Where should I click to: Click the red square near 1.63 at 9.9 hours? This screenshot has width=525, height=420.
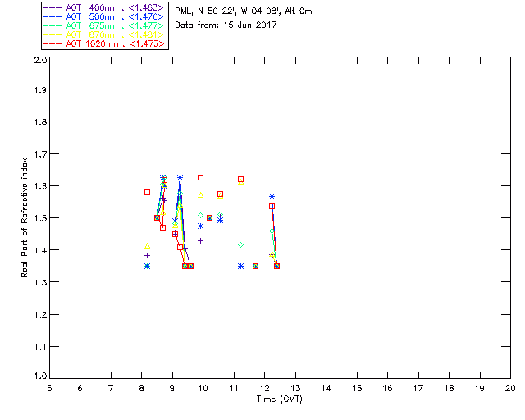point(200,177)
